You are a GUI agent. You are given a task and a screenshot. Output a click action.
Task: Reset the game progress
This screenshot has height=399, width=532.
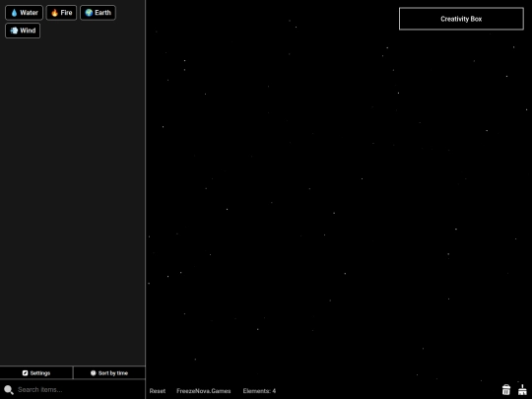point(158,391)
